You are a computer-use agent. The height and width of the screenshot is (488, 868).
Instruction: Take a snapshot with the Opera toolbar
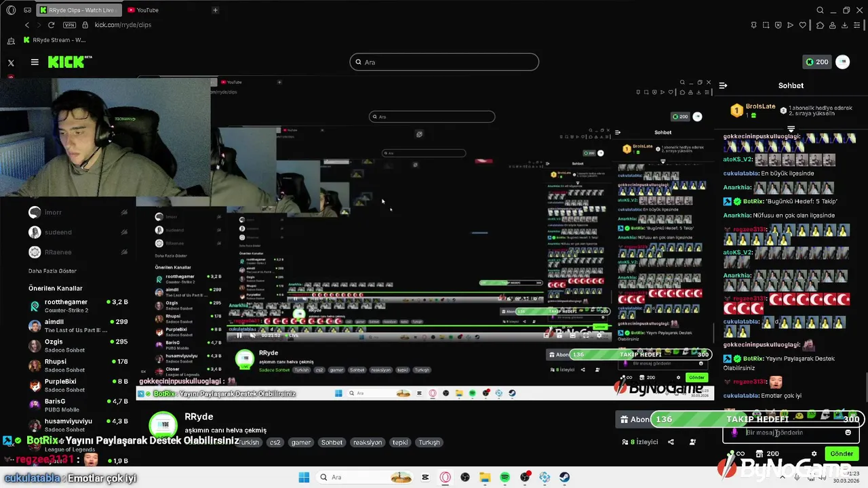(x=766, y=25)
